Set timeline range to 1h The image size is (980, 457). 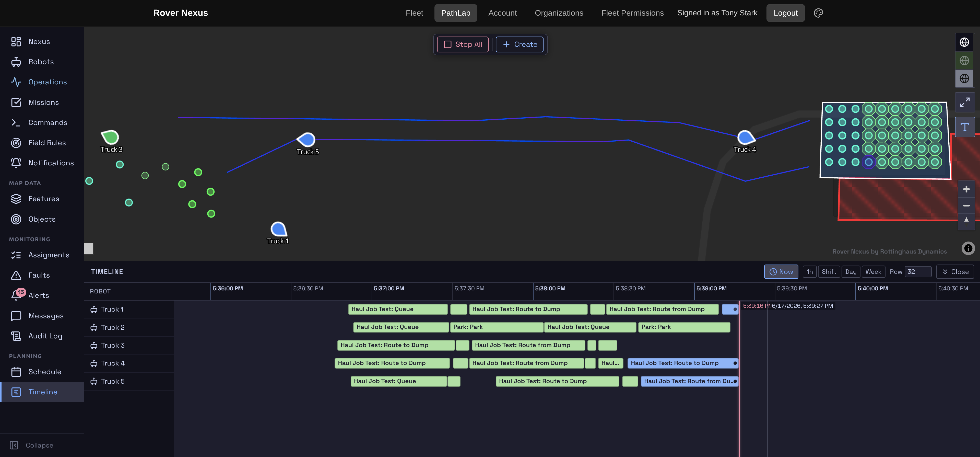[810, 272]
